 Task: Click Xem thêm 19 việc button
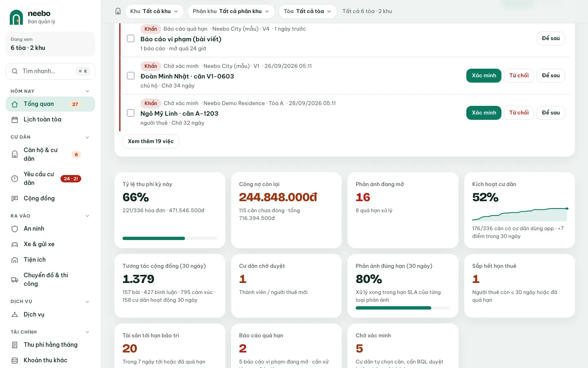pos(151,141)
